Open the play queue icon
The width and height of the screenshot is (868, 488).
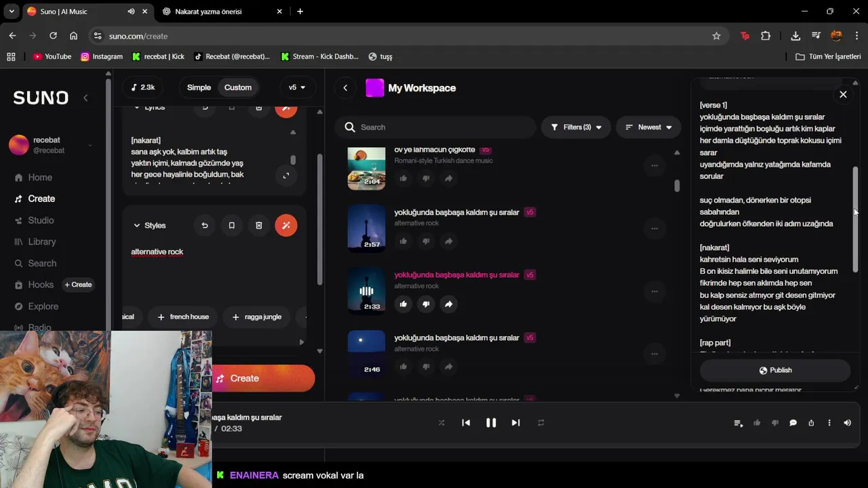(738, 423)
